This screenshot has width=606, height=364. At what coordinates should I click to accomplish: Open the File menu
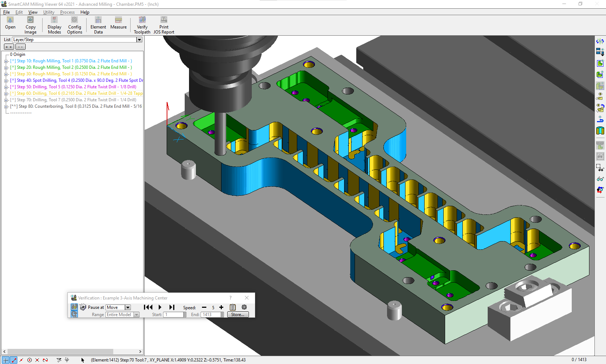[6, 12]
